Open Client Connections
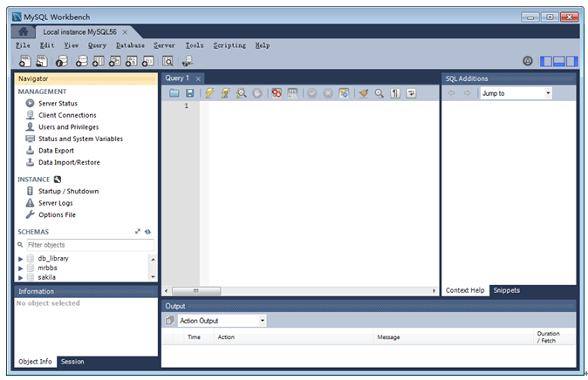This screenshot has width=588, height=380. (67, 115)
